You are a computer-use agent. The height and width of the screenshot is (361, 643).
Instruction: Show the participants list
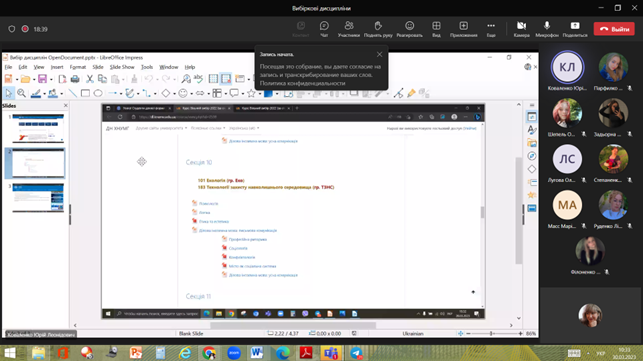[349, 29]
